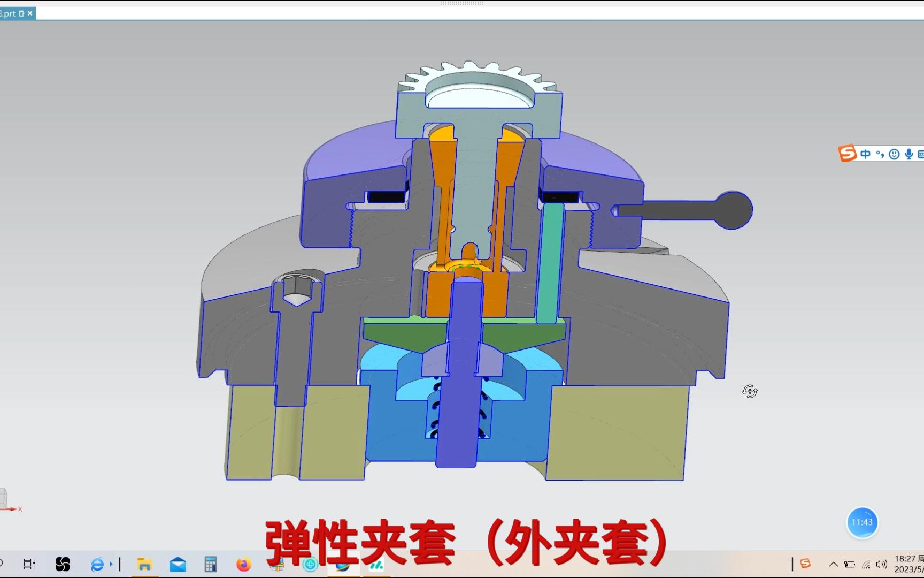The image size is (924, 578).
Task: Show hidden system tray icons
Action: pos(833,564)
